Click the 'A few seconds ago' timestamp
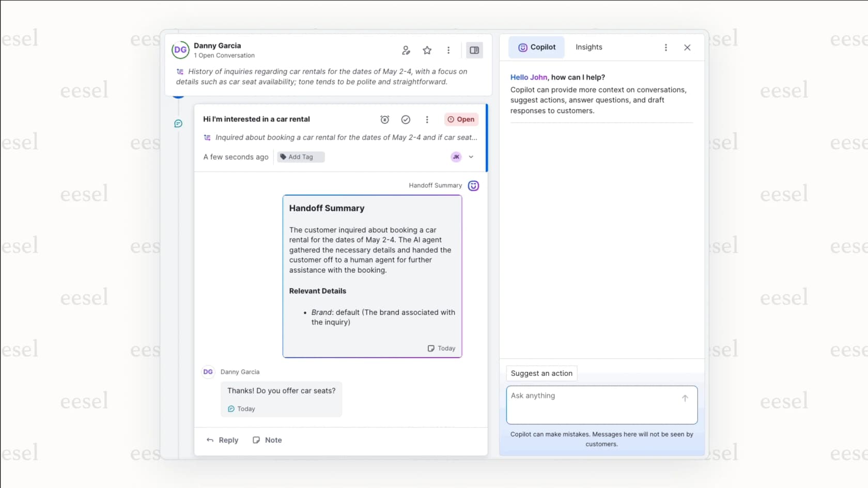This screenshot has height=488, width=868. (236, 157)
